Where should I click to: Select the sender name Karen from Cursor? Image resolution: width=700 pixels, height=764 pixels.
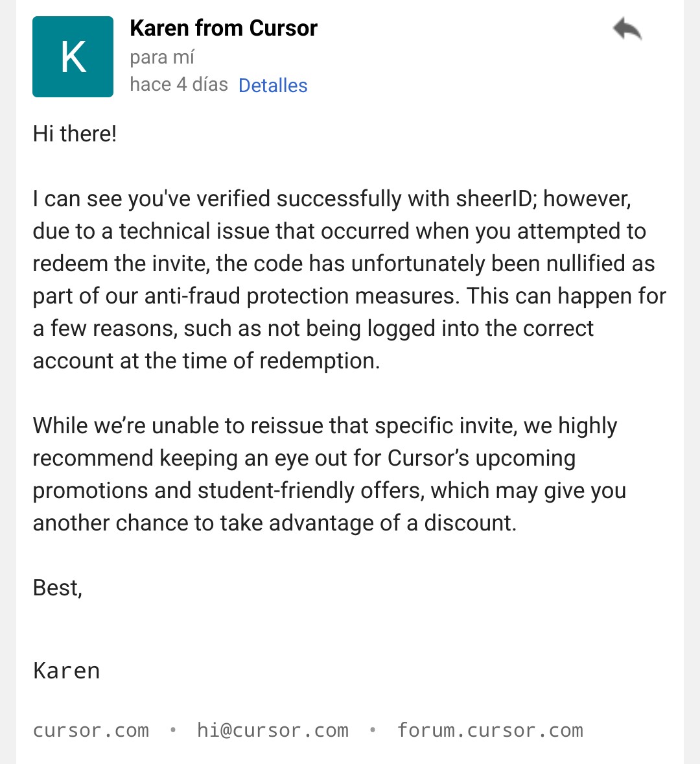click(x=224, y=29)
